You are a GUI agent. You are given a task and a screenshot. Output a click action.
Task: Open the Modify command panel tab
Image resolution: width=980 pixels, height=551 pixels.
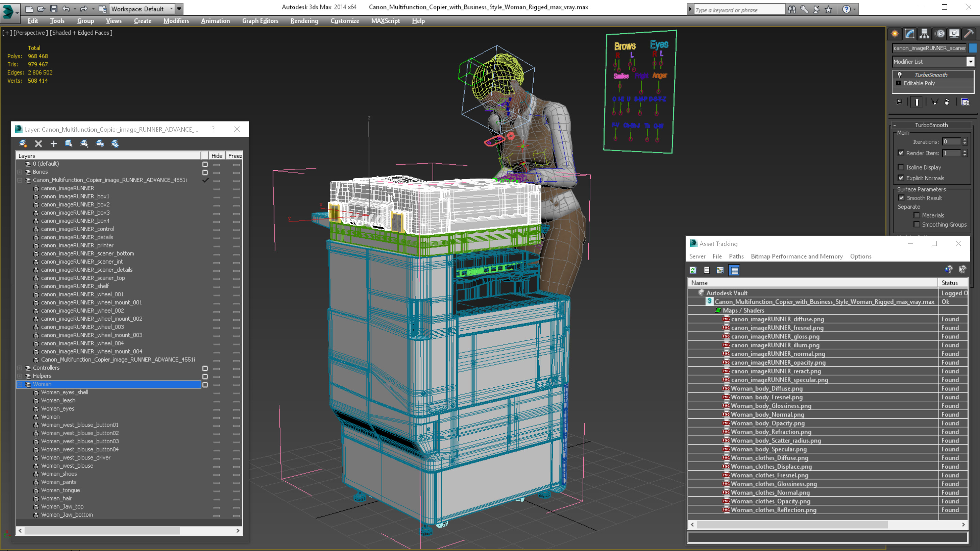point(910,34)
